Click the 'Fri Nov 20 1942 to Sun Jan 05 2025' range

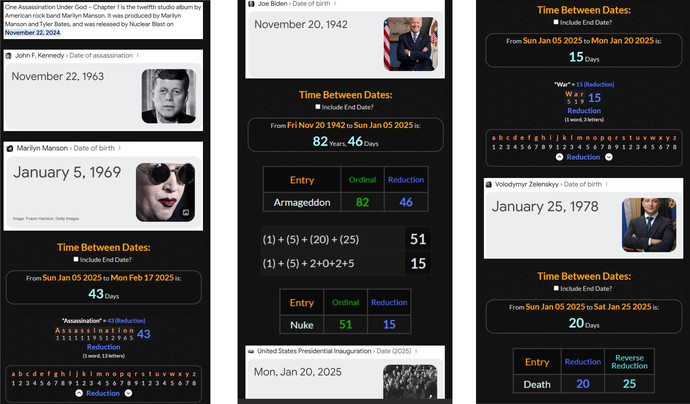click(x=350, y=125)
